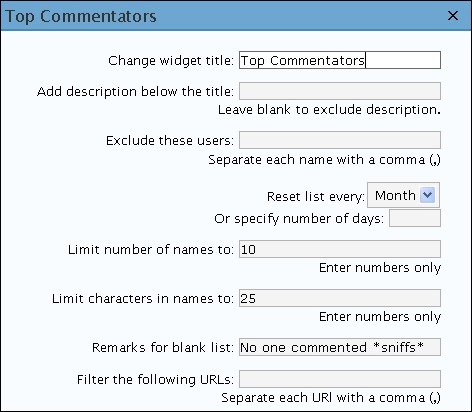This screenshot has height=412, width=472.
Task: Click the 'Or specify number of days:' label
Action: 299,219
